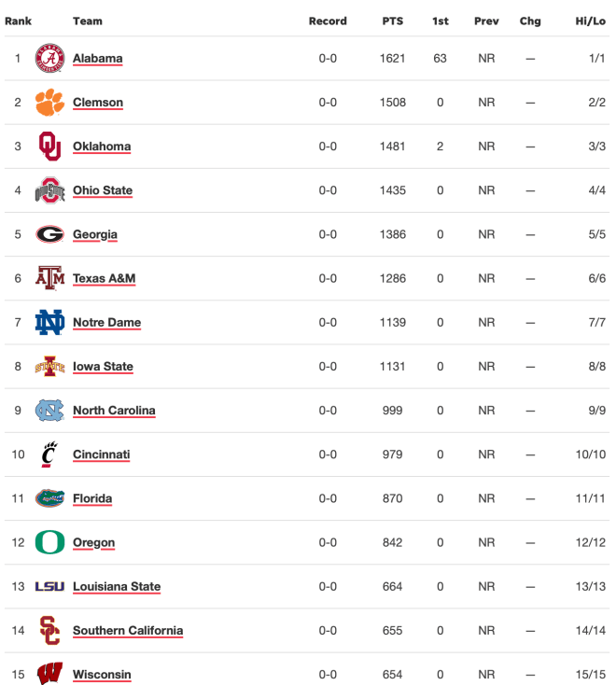Click the Alabama crimson logo

click(49, 58)
